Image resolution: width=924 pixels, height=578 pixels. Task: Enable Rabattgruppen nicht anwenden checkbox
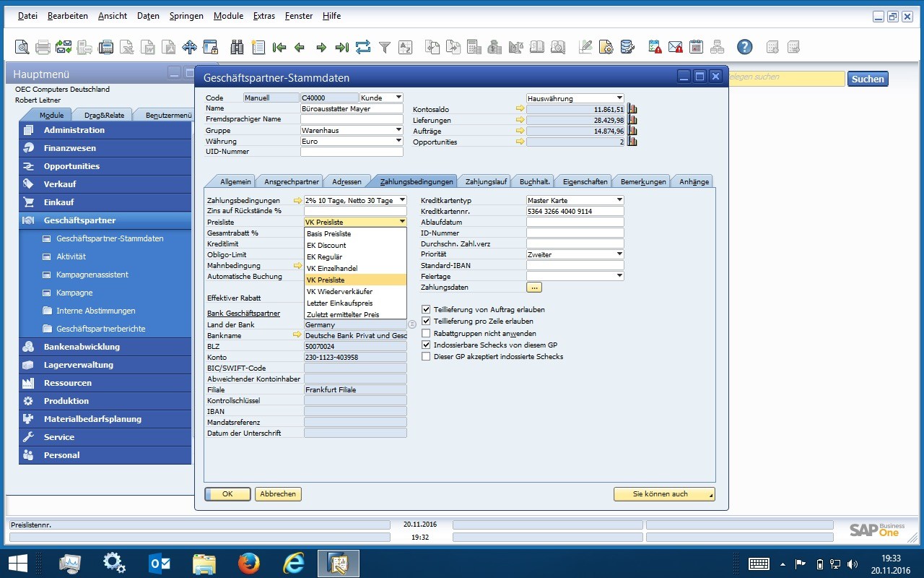[x=426, y=333]
